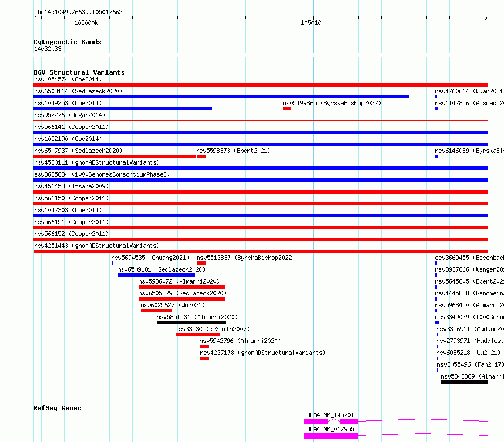504x442 pixels.
Task: Open nsv5645605 (Ebert) variant label
Action: (469, 281)
